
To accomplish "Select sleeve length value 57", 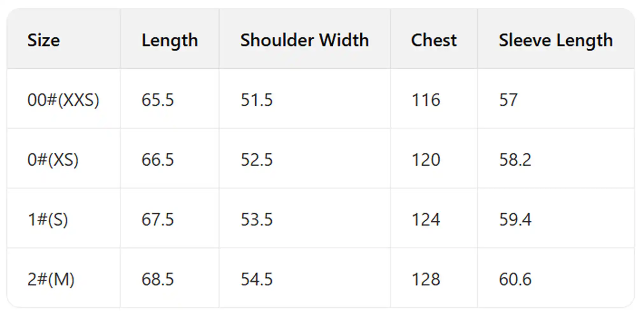I will [x=508, y=100].
